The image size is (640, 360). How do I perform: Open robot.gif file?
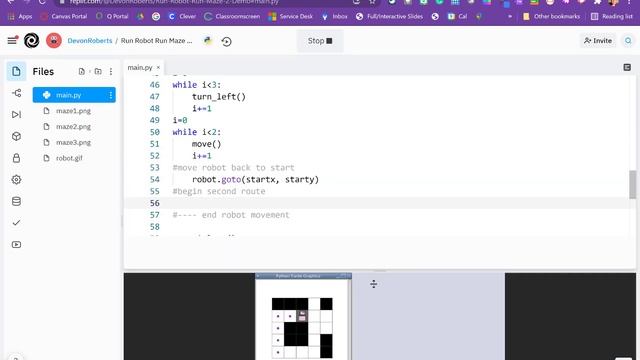pyautogui.click(x=69, y=158)
